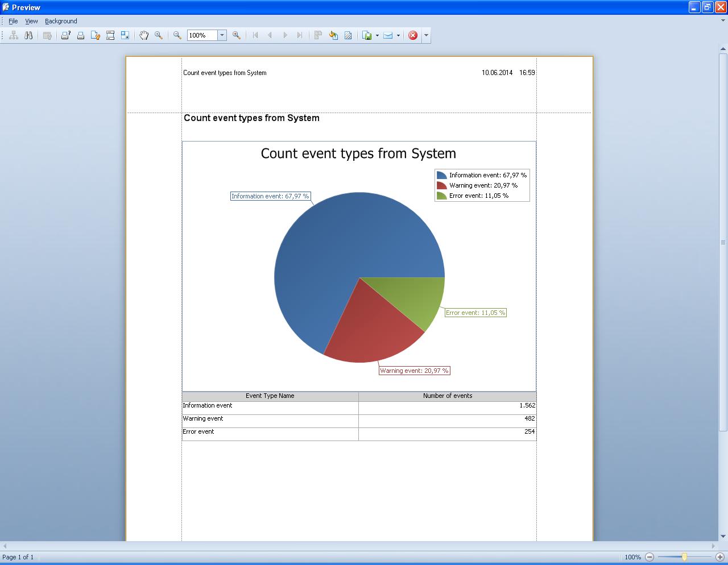
Task: Click the 'Number of events' column header
Action: pyautogui.click(x=448, y=396)
